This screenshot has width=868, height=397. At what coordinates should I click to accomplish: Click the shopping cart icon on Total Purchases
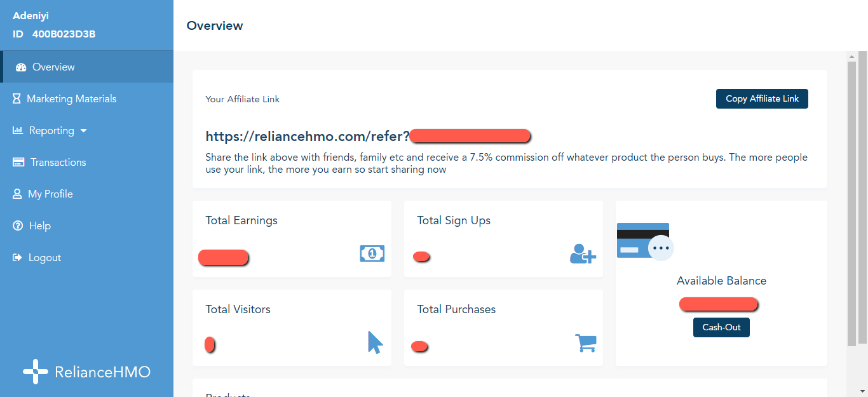pos(585,342)
